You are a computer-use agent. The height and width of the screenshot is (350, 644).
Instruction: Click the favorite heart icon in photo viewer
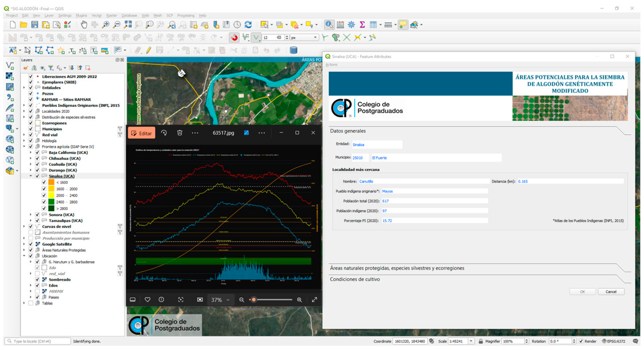pyautogui.click(x=148, y=300)
